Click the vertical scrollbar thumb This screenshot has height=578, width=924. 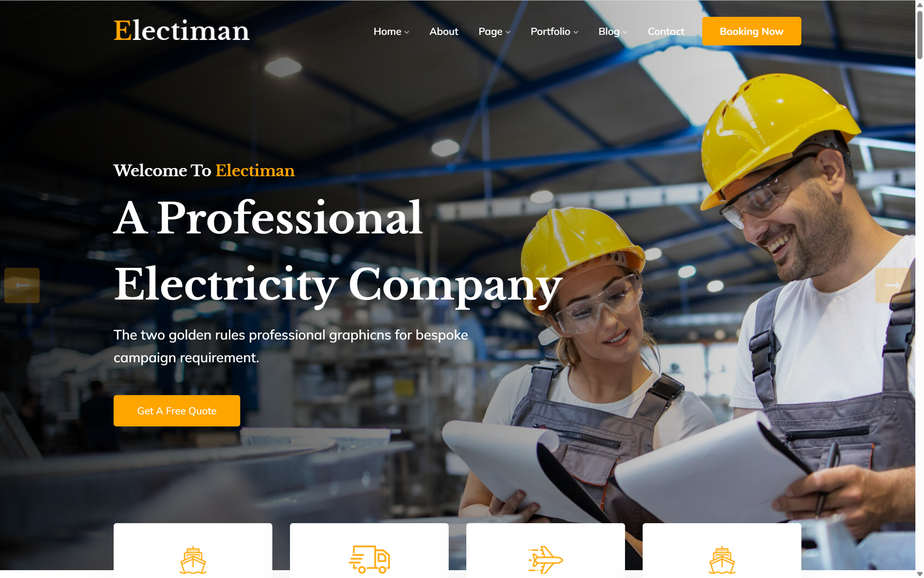click(x=920, y=34)
